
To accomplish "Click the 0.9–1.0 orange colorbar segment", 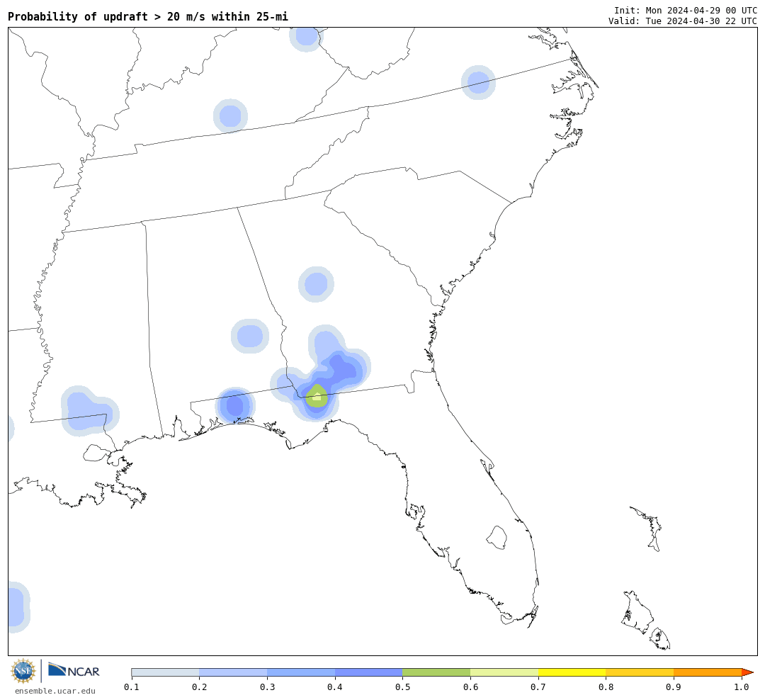I will (708, 672).
